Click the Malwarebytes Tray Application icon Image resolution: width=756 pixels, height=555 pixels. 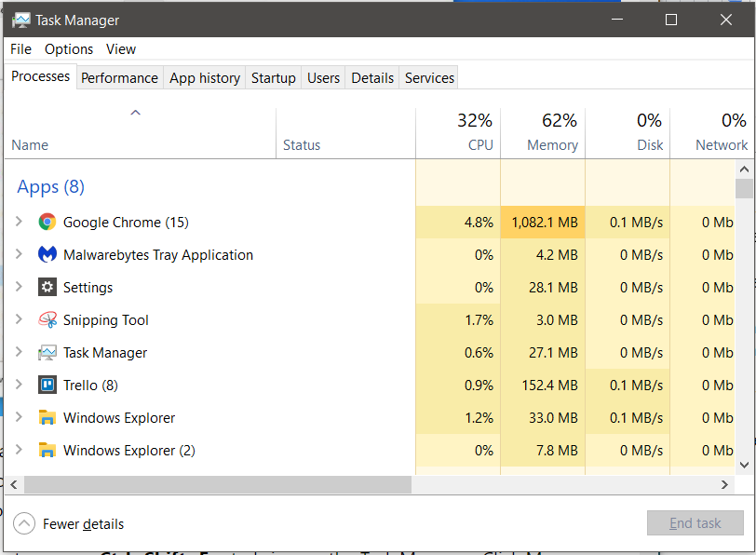click(47, 254)
